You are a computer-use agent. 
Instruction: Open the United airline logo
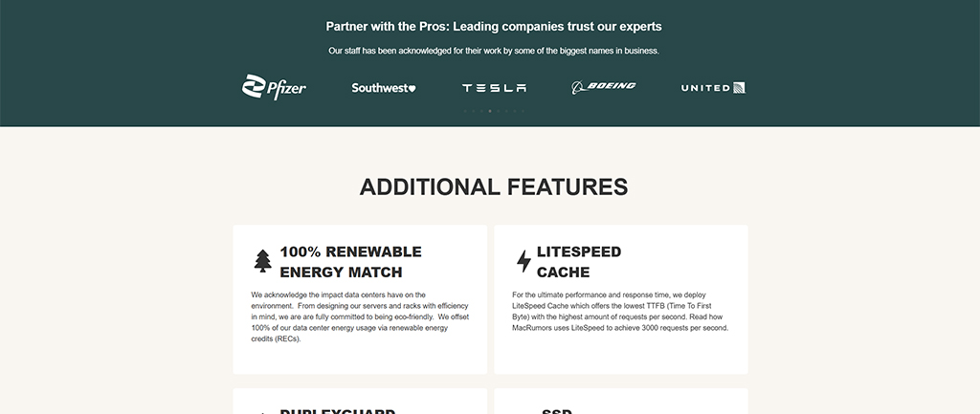tap(713, 88)
